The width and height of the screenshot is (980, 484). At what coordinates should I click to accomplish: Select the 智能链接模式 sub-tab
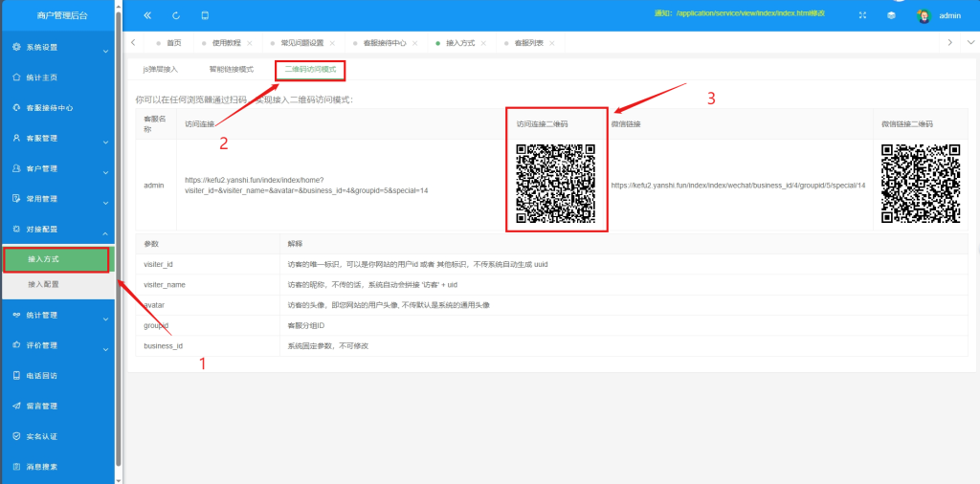(x=232, y=70)
